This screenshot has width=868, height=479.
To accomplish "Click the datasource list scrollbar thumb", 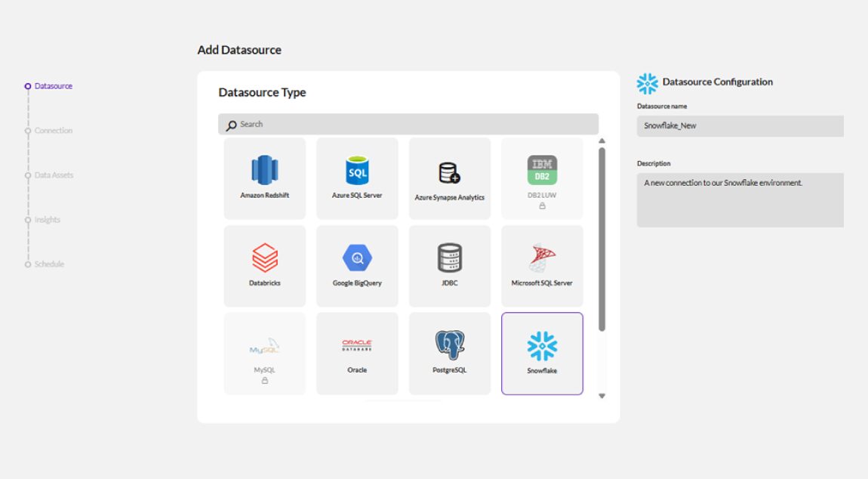I will point(602,239).
